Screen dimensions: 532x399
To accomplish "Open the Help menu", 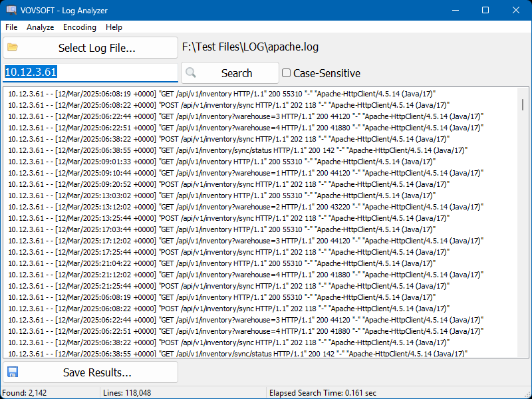I will coord(114,27).
